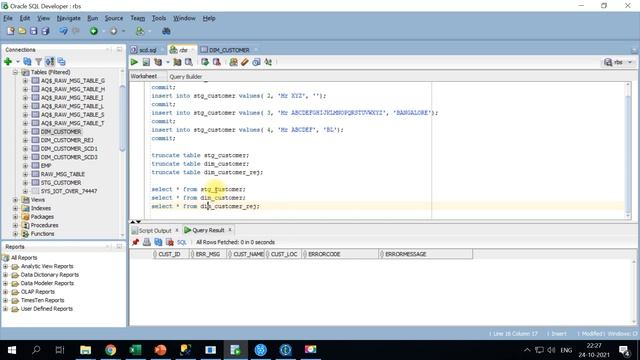Click the Clear eraser icon
640x360 pixels.
point(245,62)
